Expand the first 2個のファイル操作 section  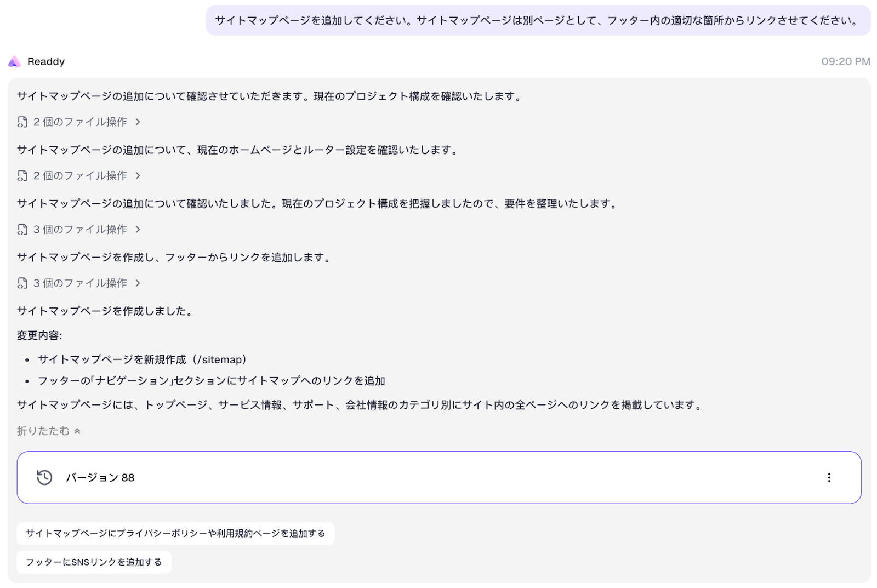click(x=79, y=122)
